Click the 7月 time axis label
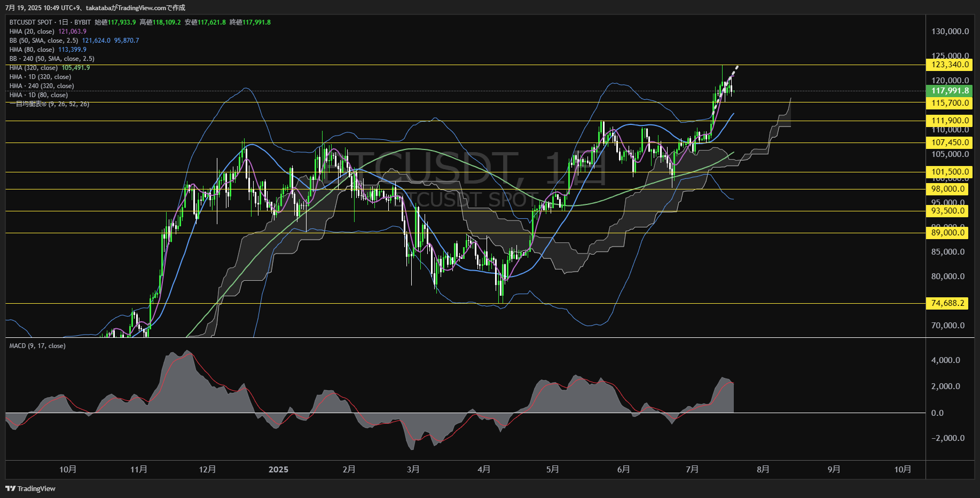The height and width of the screenshot is (498, 980). click(x=692, y=469)
